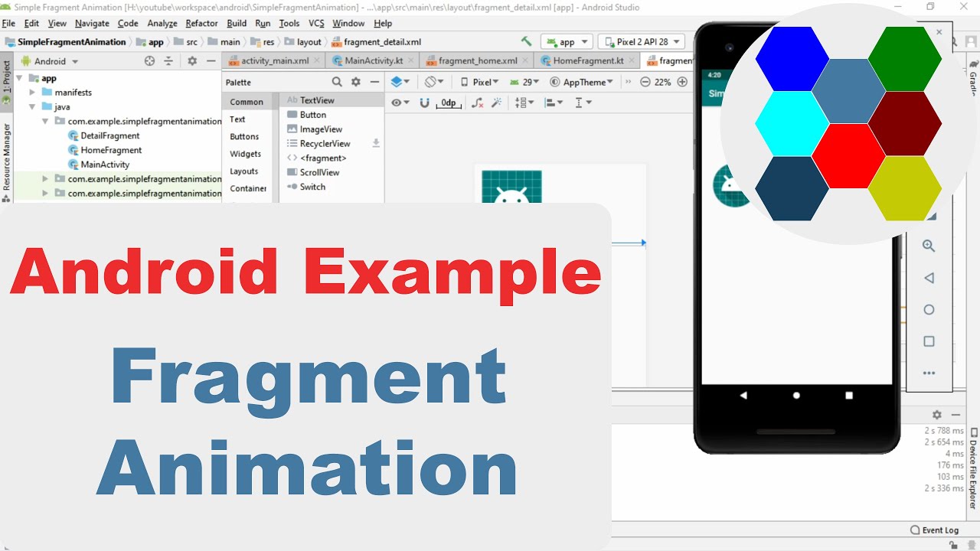The image size is (980, 551).
Task: Expand the manifests folder
Action: pos(32,93)
